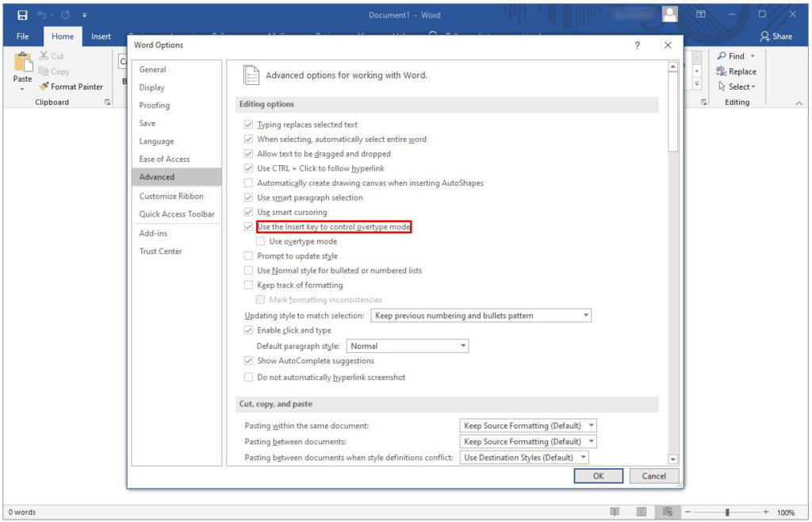Open the Updating style to match selection dropdown

[x=585, y=315]
